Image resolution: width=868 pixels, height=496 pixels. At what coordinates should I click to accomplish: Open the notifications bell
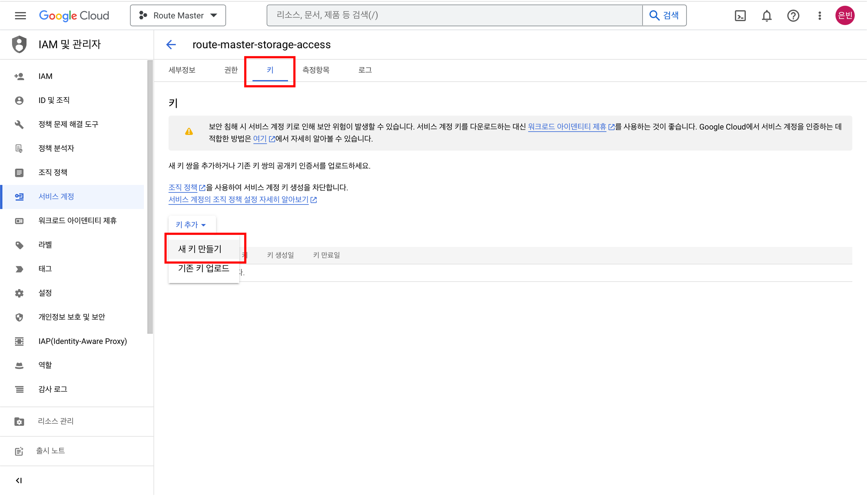[x=767, y=16]
